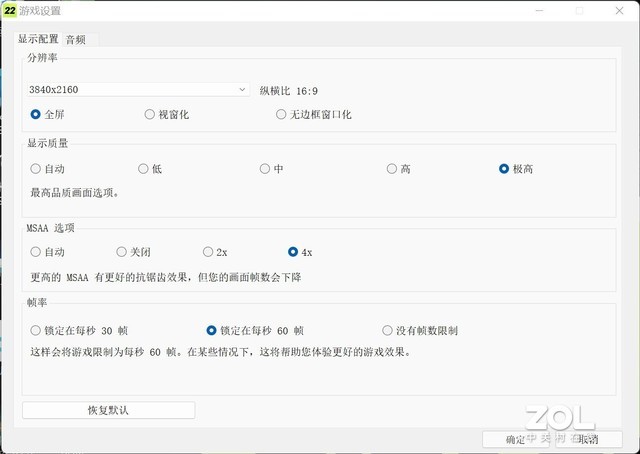Click the MSAA anti-aliasing description text
Image resolution: width=640 pixels, height=454 pixels.
click(x=166, y=278)
